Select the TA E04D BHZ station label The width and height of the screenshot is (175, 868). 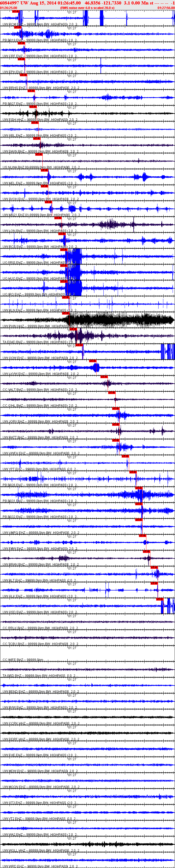click(x=40, y=342)
